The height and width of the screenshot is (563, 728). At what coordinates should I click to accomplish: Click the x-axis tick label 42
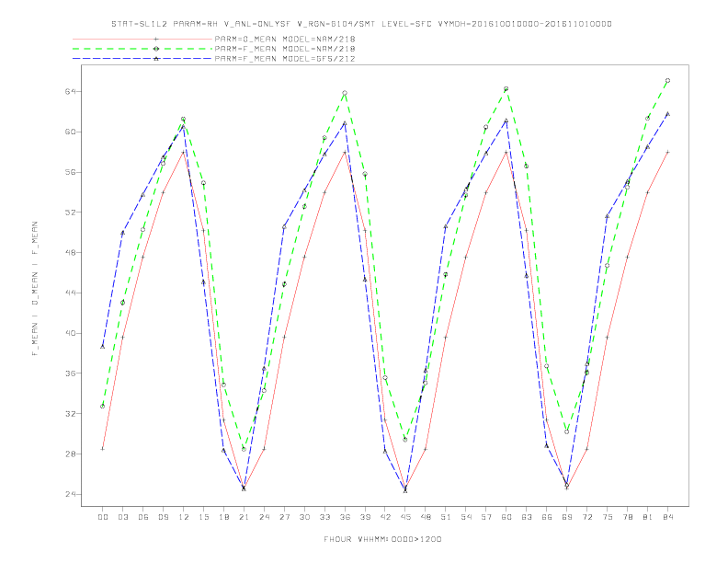point(385,517)
